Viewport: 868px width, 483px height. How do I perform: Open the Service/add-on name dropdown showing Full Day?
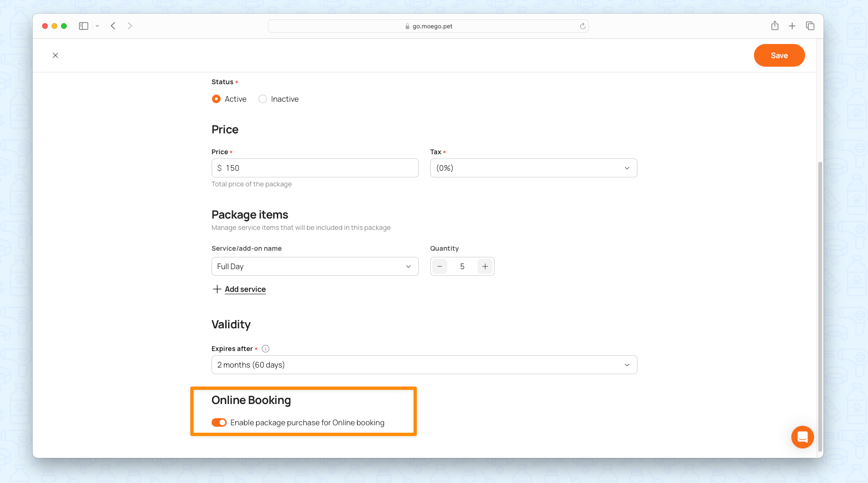pyautogui.click(x=315, y=266)
